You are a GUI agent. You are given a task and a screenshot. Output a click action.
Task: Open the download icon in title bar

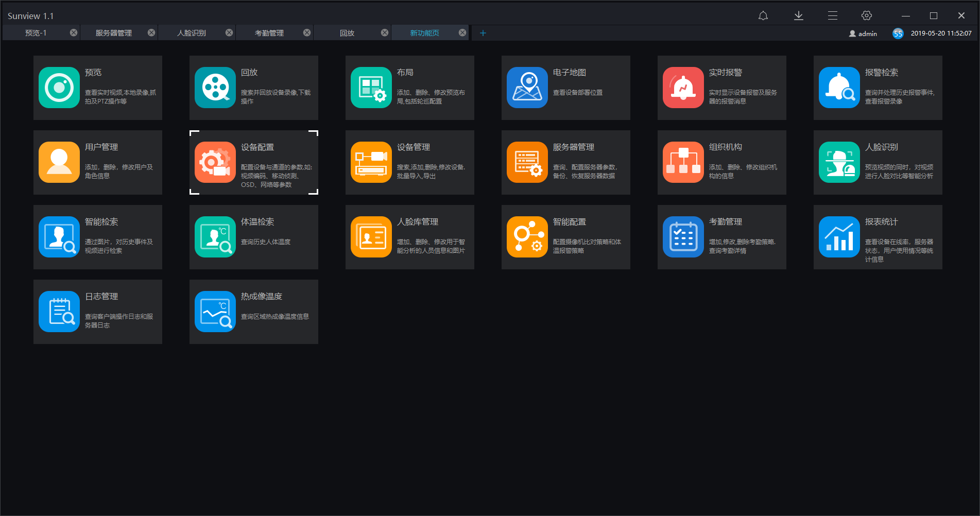click(x=798, y=16)
